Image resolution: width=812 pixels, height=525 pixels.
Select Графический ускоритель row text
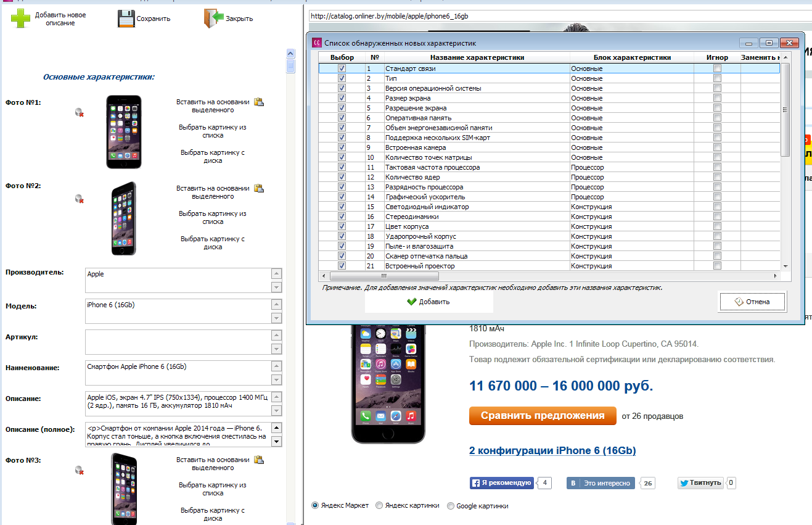[425, 197]
